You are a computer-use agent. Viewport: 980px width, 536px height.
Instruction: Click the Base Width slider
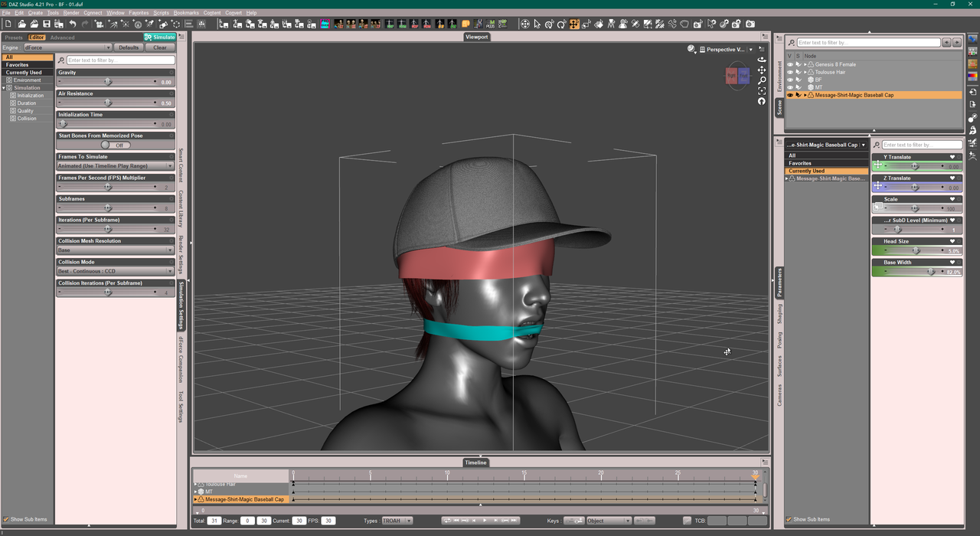pos(916,272)
